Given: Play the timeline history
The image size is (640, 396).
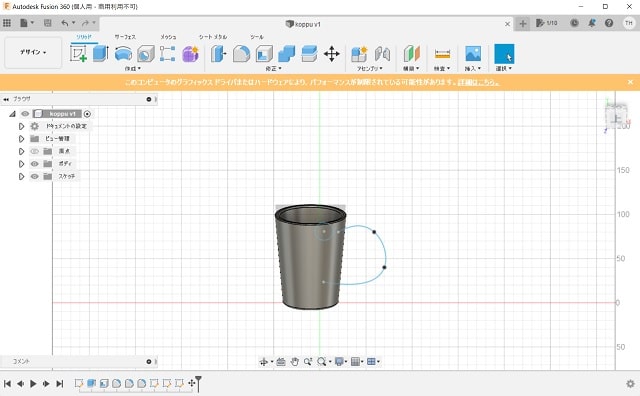Looking at the screenshot, I should (x=33, y=383).
